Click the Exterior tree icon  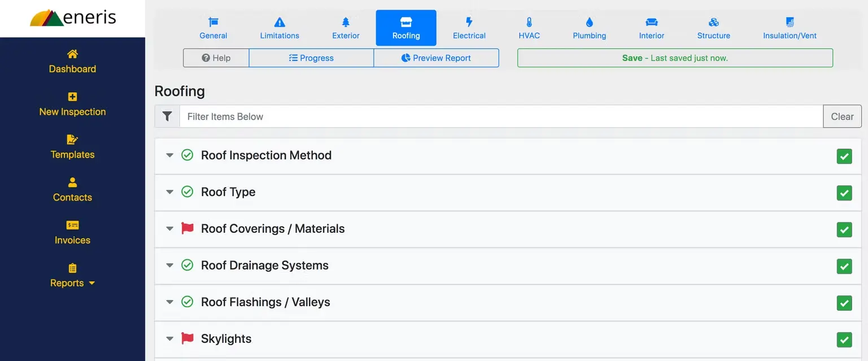click(x=346, y=22)
